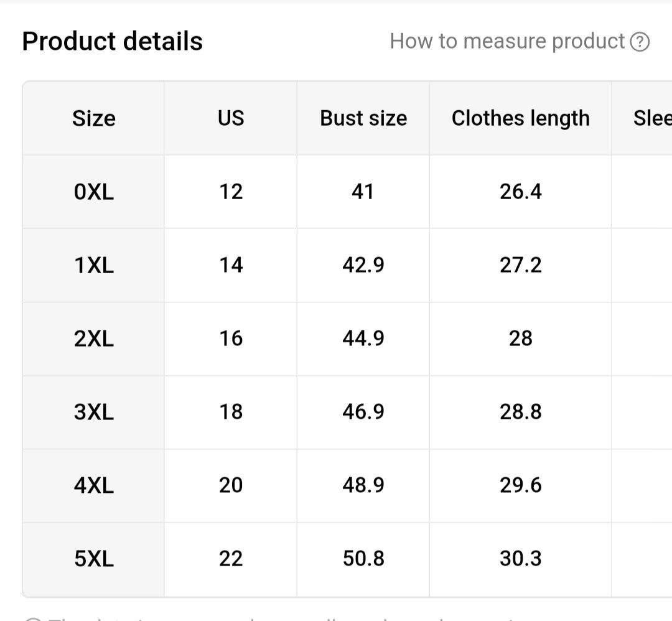
Task: Click the US column header
Action: coord(230,118)
